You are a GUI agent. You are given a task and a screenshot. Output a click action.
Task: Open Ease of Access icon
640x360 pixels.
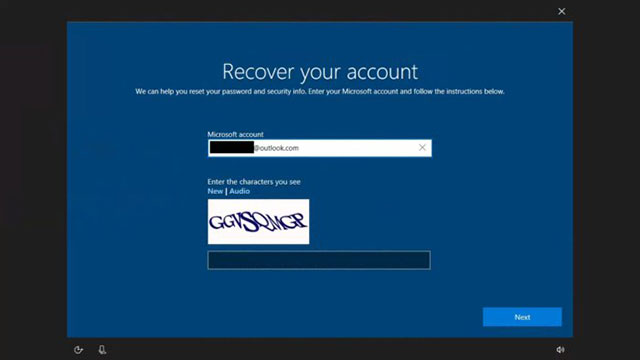tap(78, 350)
